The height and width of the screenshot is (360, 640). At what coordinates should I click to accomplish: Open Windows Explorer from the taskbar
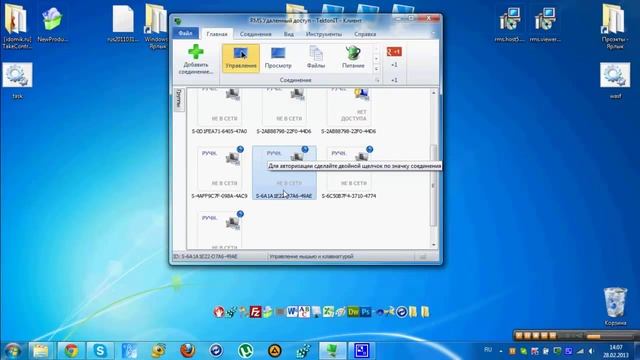tap(41, 351)
